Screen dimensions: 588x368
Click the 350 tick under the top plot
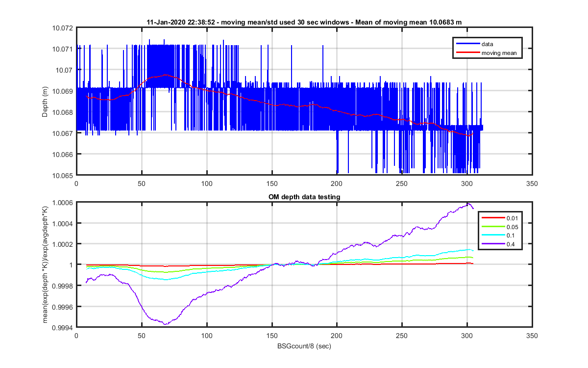pos(532,183)
